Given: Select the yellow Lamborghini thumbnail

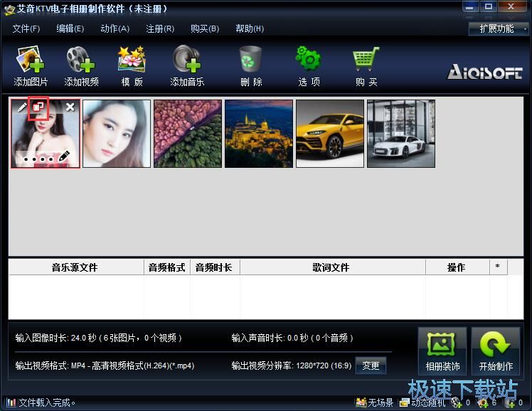Looking at the screenshot, I should [330, 134].
